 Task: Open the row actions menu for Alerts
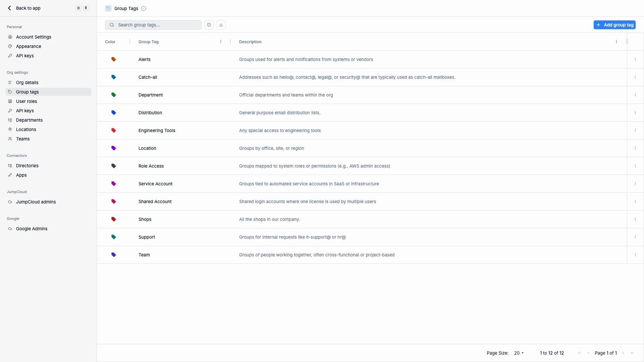coord(635,59)
